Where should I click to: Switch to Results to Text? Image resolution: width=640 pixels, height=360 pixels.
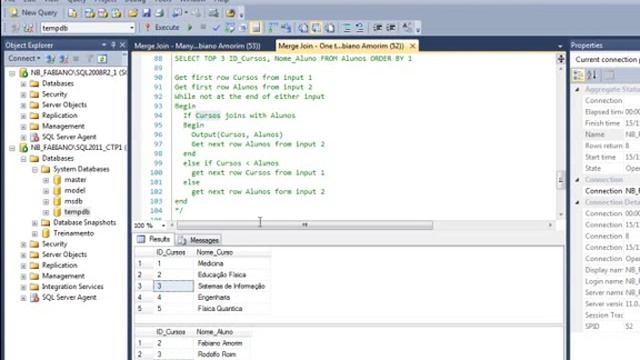303,28
